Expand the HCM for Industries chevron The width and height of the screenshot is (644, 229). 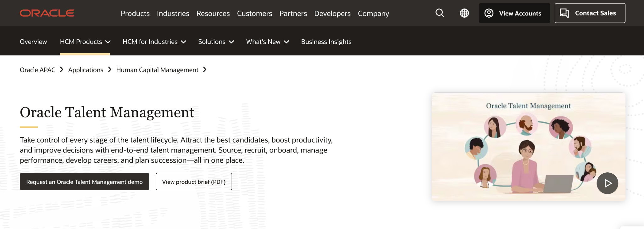pyautogui.click(x=184, y=42)
